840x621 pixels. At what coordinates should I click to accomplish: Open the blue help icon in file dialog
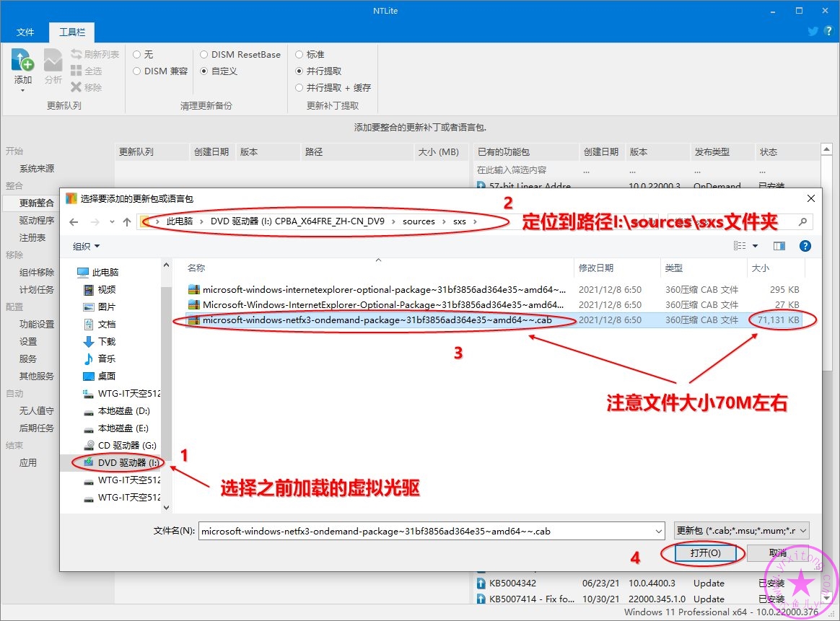click(x=805, y=246)
